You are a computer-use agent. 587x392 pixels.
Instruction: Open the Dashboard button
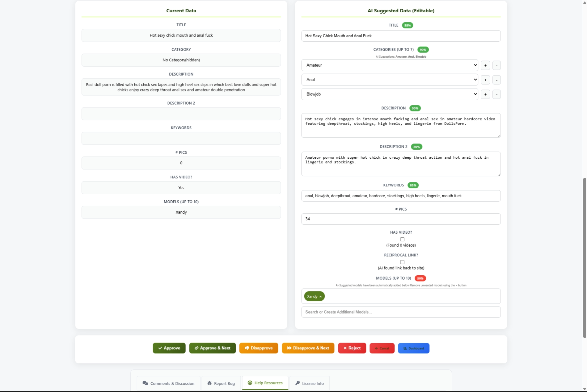[x=413, y=348]
